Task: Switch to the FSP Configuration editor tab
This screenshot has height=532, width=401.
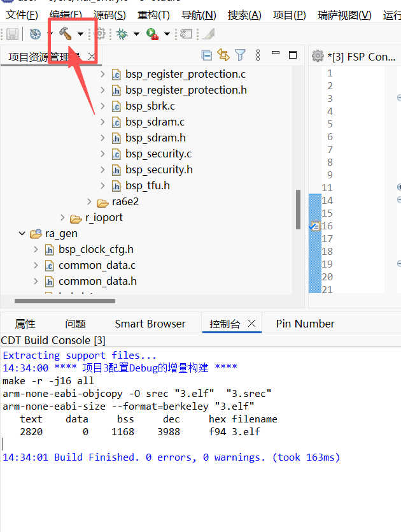Action: (x=362, y=57)
